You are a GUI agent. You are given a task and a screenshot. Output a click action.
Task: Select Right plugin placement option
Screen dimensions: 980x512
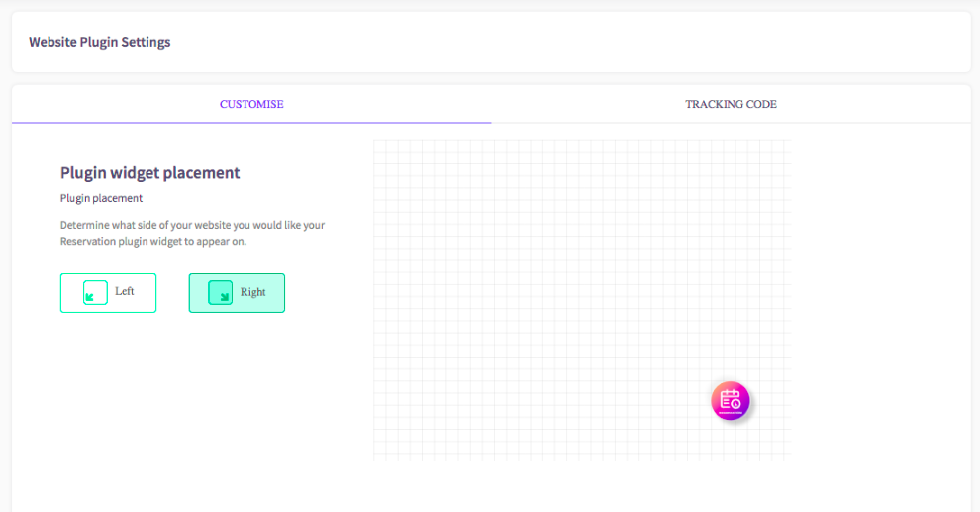pyautogui.click(x=237, y=292)
